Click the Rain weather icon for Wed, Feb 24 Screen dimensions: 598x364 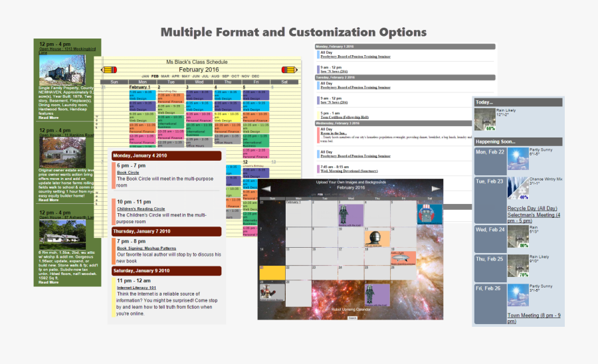[518, 236]
